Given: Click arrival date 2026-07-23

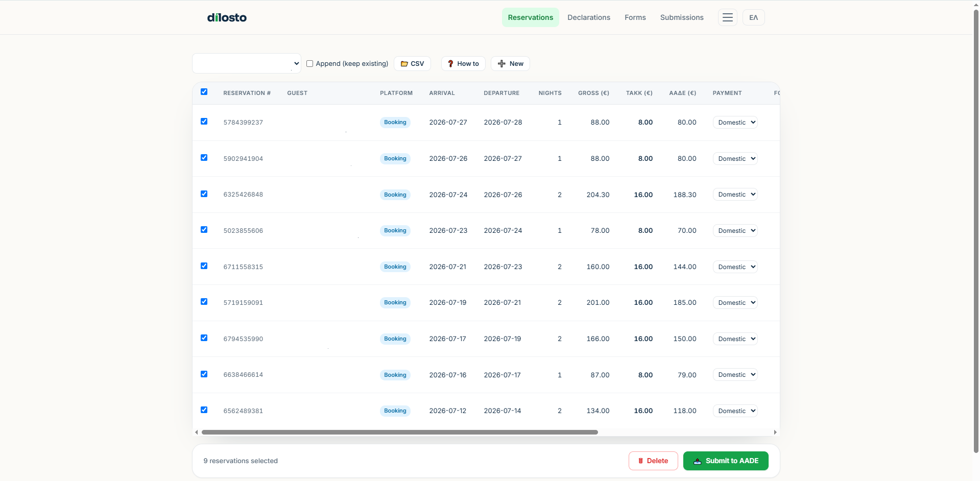Looking at the screenshot, I should coord(448,231).
